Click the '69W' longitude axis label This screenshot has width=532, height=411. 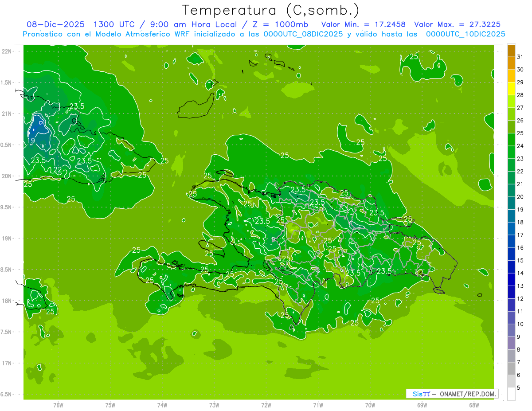point(422,405)
